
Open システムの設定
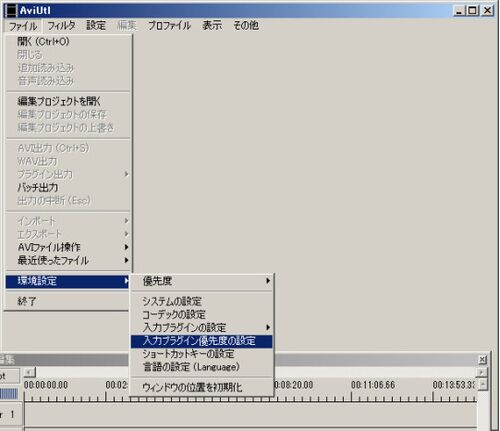pyautogui.click(x=202, y=302)
